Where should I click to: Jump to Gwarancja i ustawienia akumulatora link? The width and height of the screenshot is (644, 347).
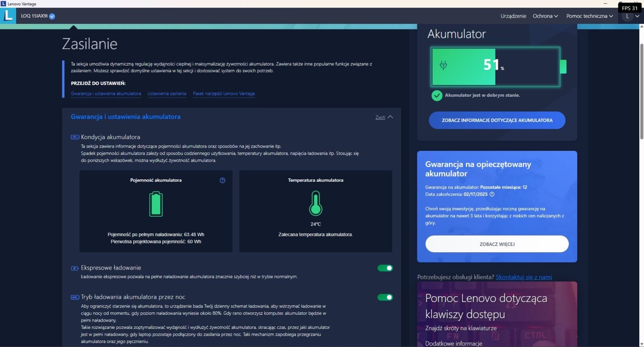106,94
